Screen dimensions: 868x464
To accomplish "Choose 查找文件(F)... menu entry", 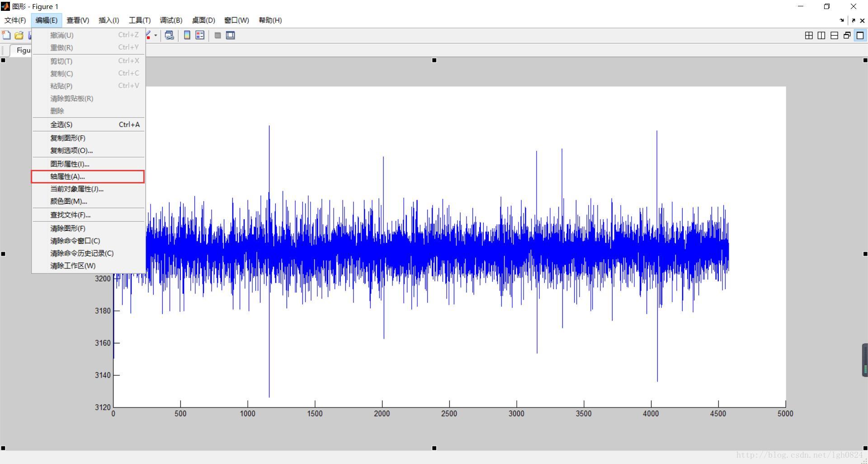I will (x=88, y=215).
